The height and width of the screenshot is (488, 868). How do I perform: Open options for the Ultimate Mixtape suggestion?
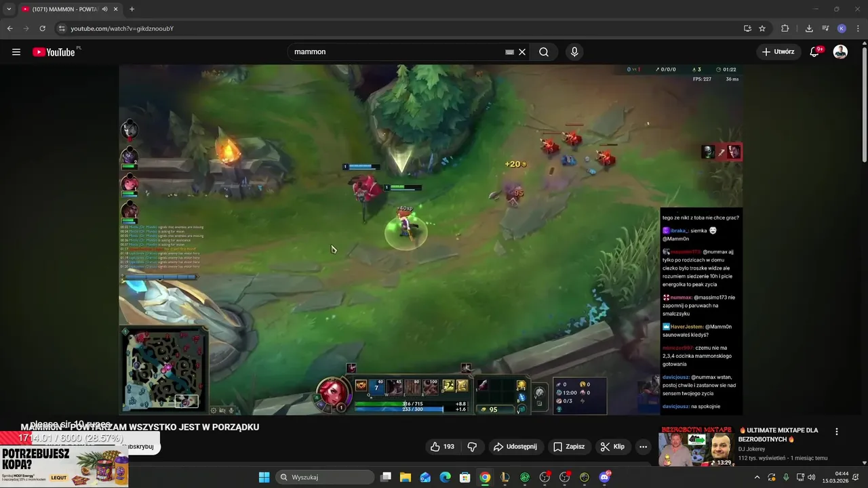(836, 432)
